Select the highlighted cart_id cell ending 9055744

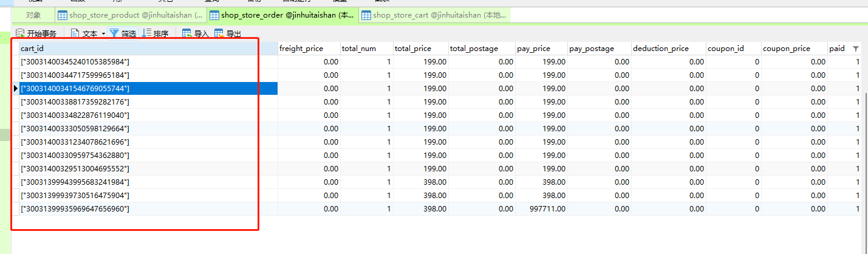tap(75, 89)
